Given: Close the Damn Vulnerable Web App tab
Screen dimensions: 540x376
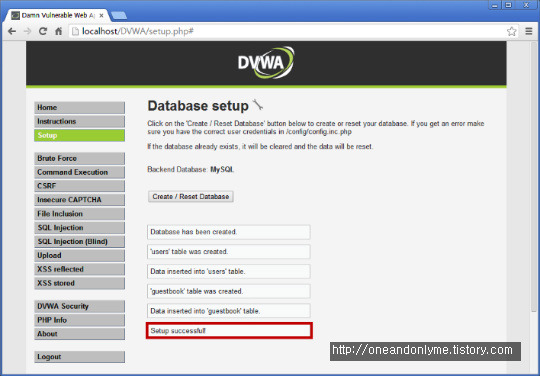Looking at the screenshot, I should pos(101,15).
